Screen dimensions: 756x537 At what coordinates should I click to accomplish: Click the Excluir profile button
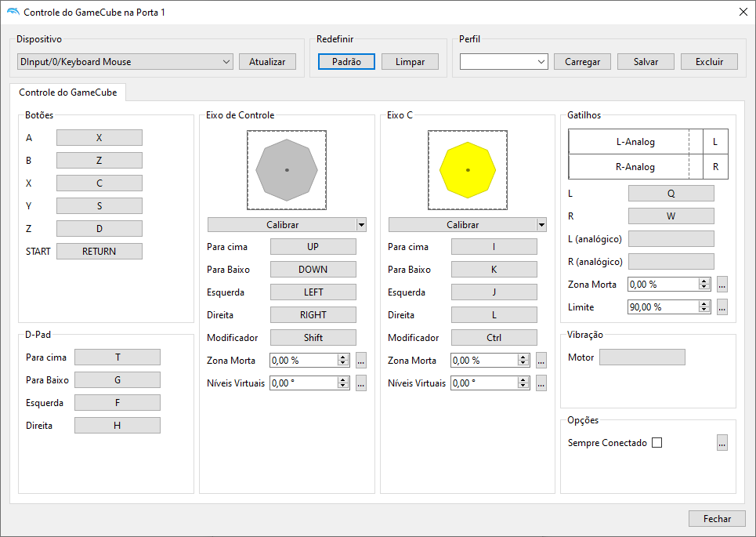[709, 62]
